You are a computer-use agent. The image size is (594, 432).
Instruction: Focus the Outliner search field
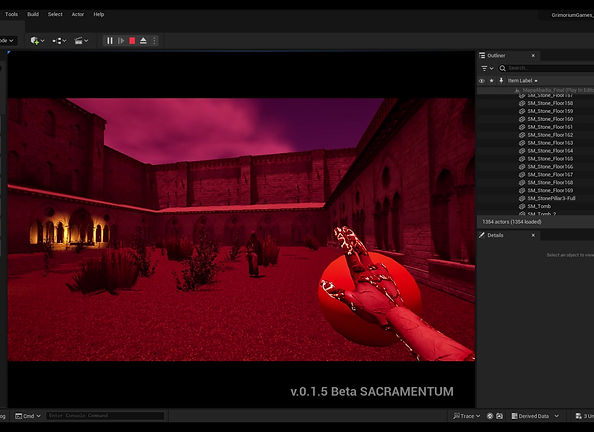[550, 68]
